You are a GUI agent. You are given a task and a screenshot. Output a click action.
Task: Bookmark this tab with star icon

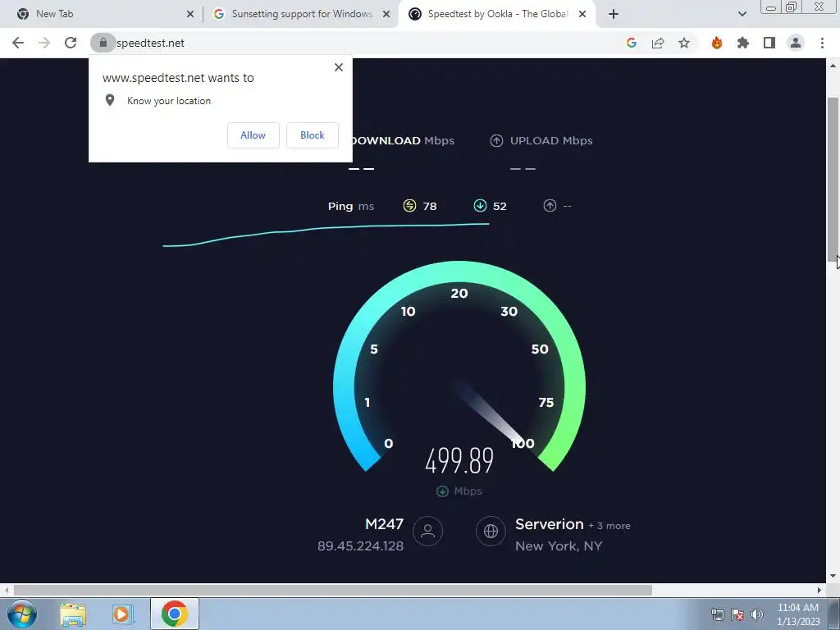click(x=684, y=43)
